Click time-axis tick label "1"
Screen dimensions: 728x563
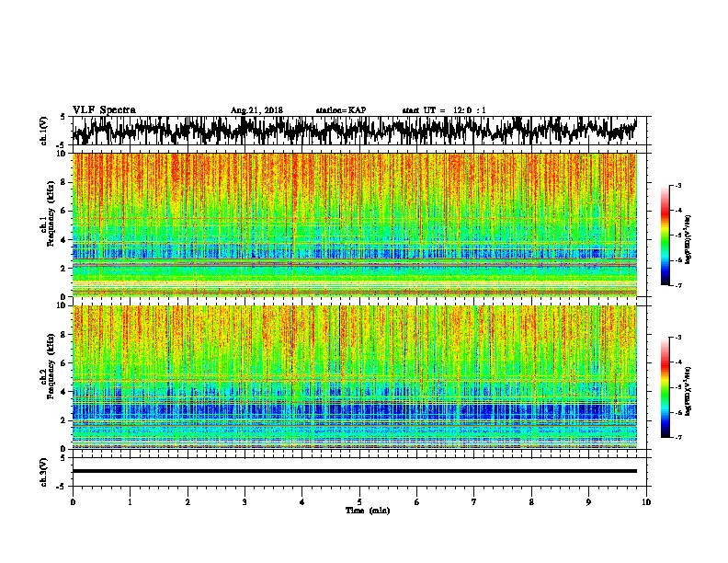[x=130, y=502]
